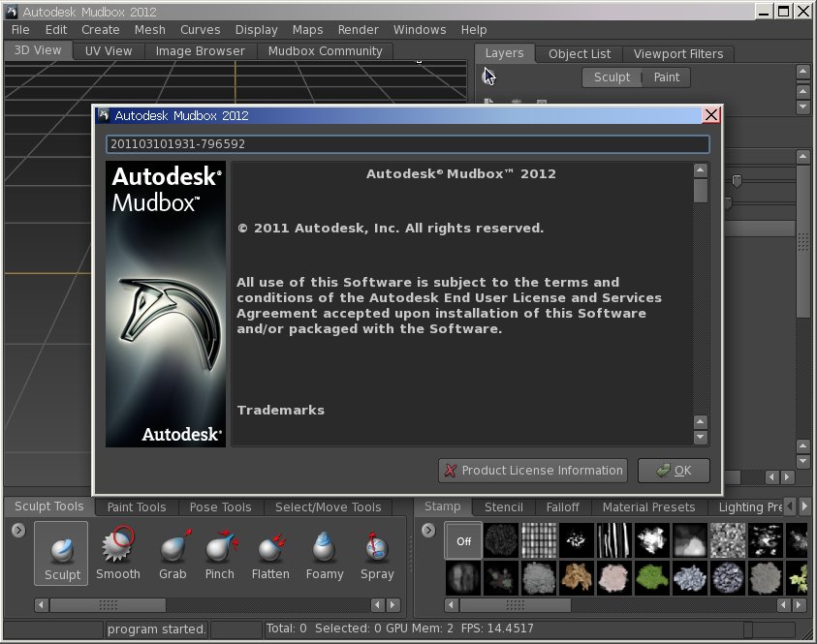
Task: Select the Sculpt tool
Action: tap(61, 553)
